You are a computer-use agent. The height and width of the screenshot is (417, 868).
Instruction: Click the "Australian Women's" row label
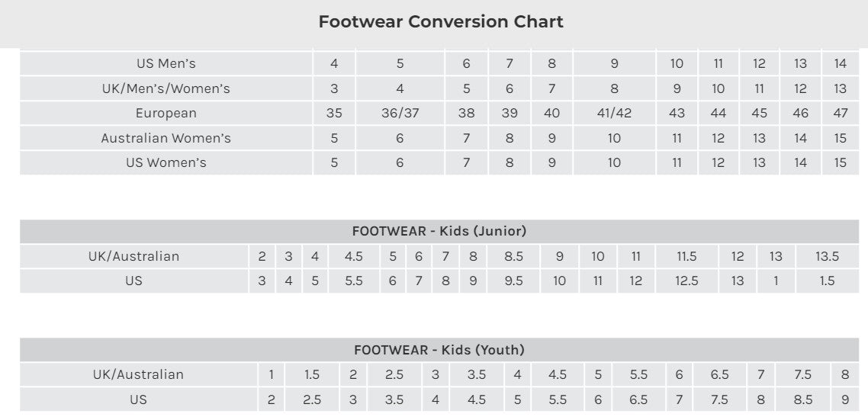click(x=166, y=138)
